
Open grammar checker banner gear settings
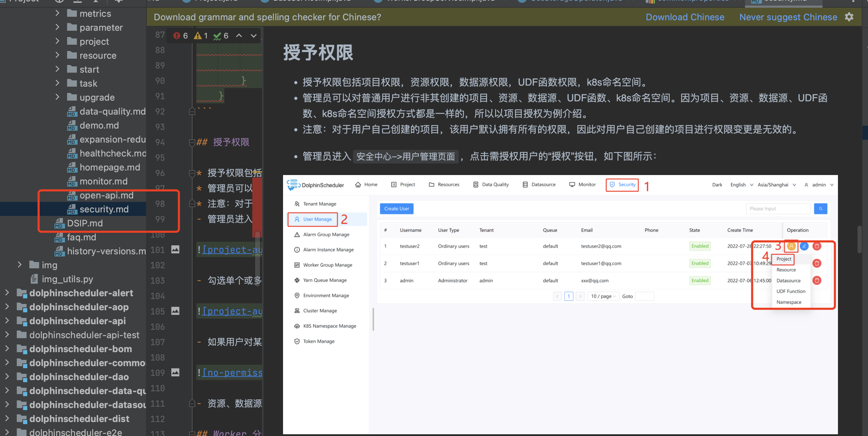click(x=849, y=17)
